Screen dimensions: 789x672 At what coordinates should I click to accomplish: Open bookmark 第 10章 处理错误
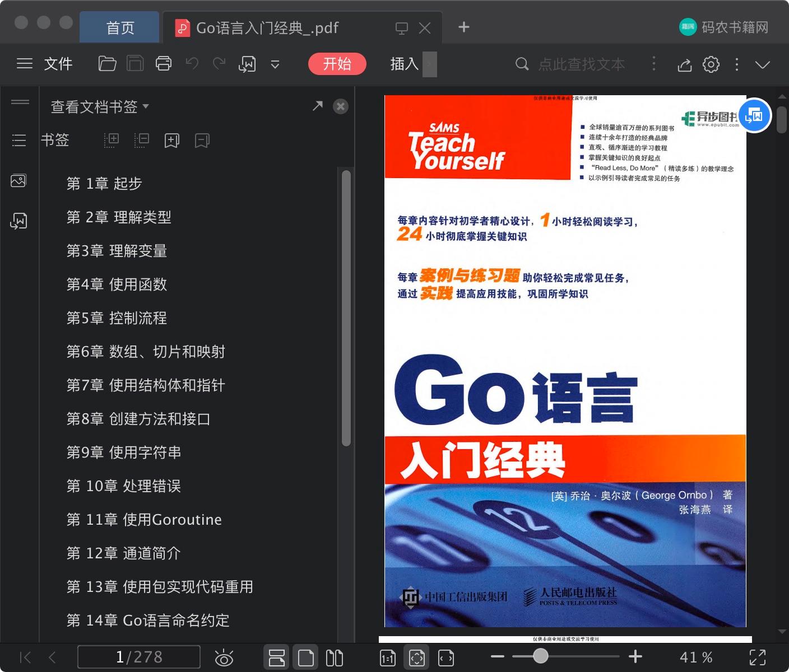click(x=123, y=486)
